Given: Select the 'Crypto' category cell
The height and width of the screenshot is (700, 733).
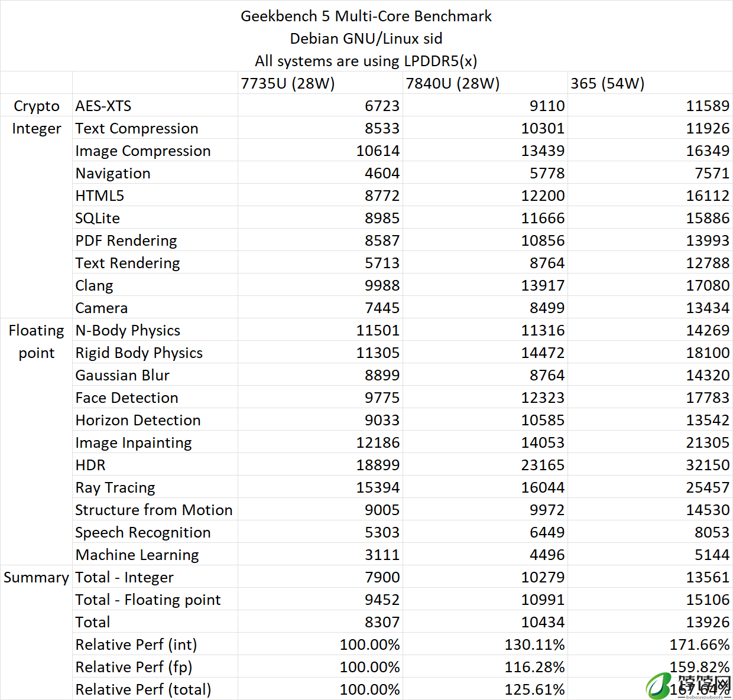Looking at the screenshot, I should coord(37,106).
